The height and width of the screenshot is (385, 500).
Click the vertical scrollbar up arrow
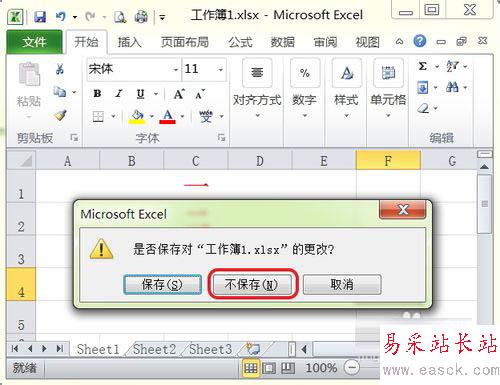pyautogui.click(x=484, y=166)
